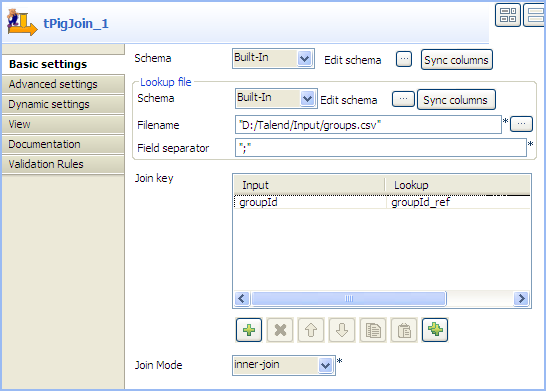Open the Lookup file Edit schema button
The height and width of the screenshot is (391, 546).
403,99
